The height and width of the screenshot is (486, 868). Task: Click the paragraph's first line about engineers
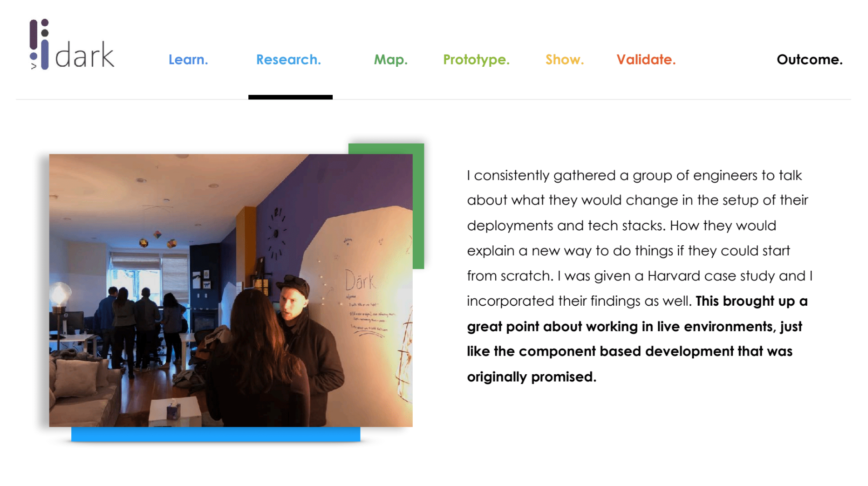point(635,175)
